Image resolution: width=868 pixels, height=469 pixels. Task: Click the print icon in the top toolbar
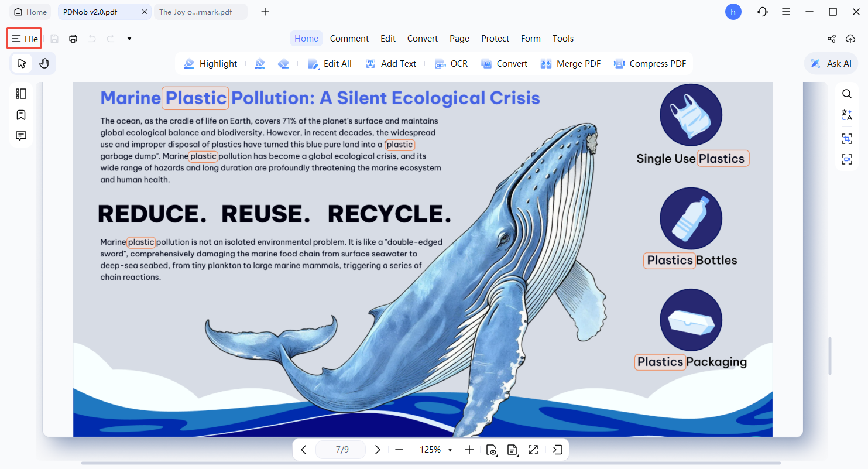pos(73,39)
